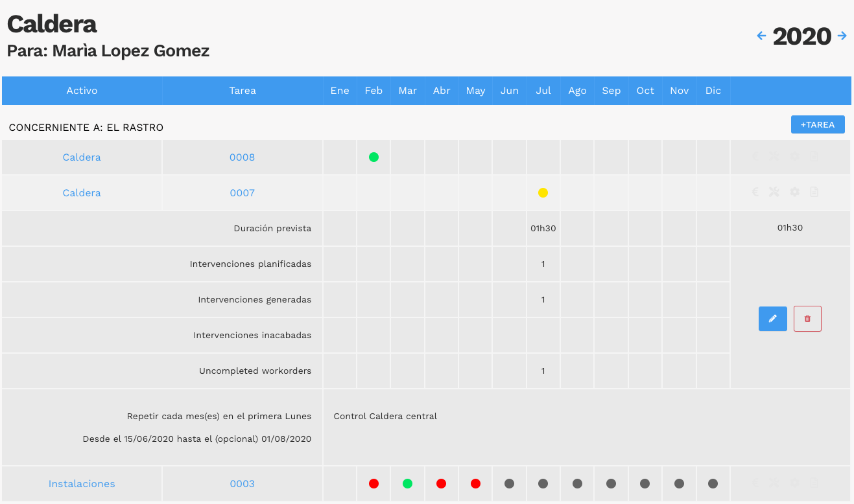Click the euro pricing icon on task 0007 row
The image size is (854, 504).
tap(755, 192)
